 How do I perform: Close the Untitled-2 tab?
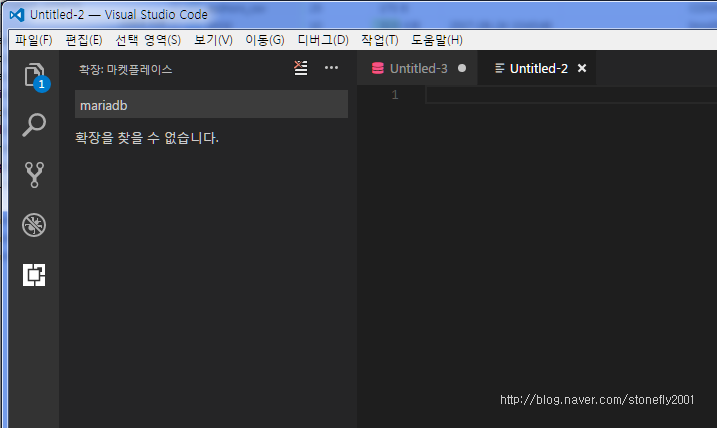[x=582, y=68]
